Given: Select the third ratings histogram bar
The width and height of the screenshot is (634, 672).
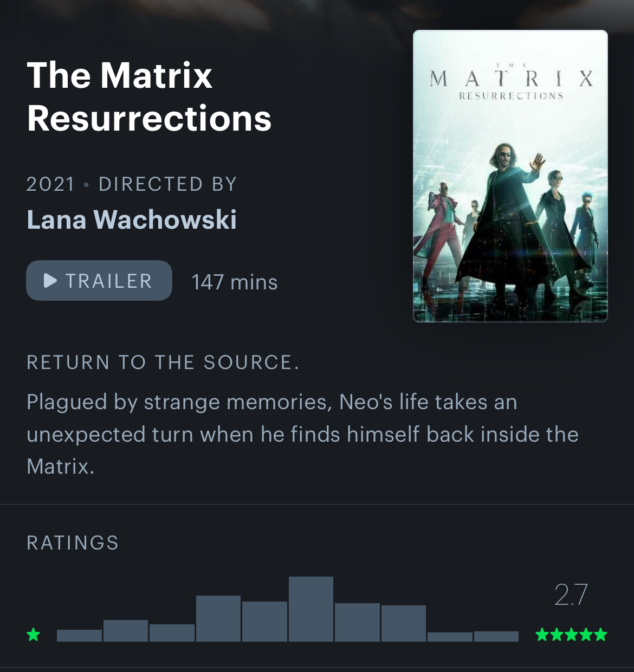Looking at the screenshot, I should (172, 633).
